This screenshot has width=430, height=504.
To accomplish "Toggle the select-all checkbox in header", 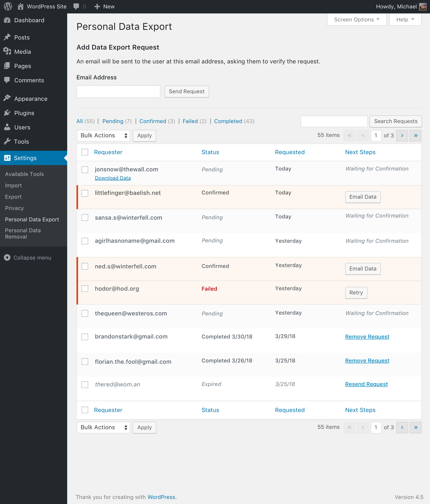I will pyautogui.click(x=85, y=151).
